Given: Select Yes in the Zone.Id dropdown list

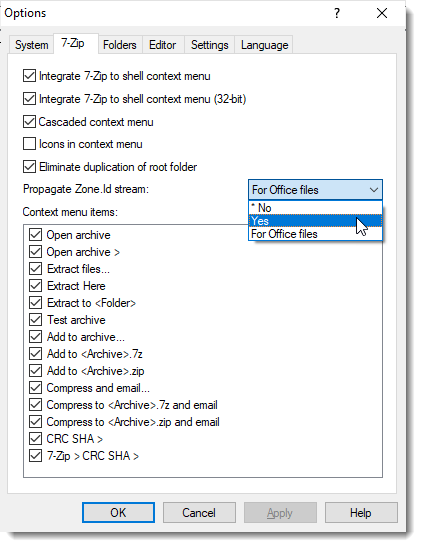Looking at the screenshot, I should point(315,221).
